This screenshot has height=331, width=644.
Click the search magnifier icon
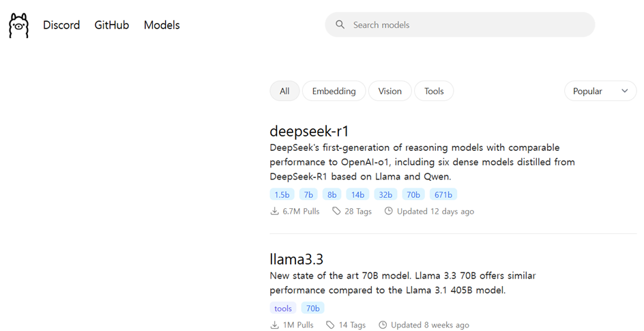[340, 25]
